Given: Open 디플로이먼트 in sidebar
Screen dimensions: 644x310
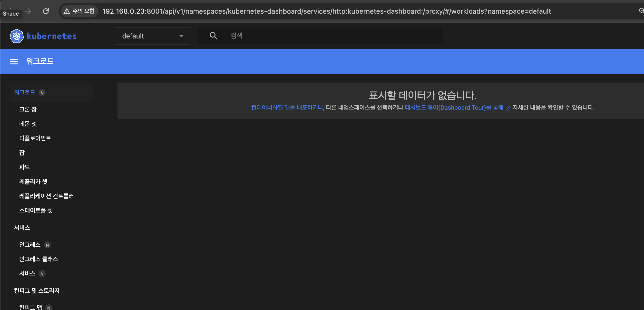Looking at the screenshot, I should 35,138.
